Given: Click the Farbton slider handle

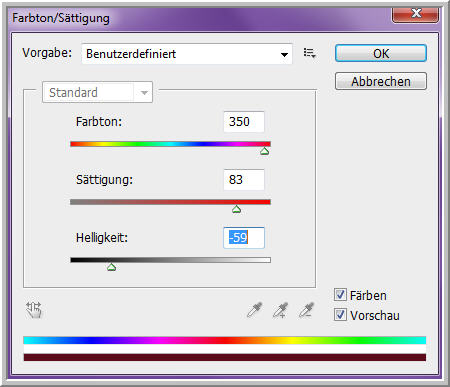Looking at the screenshot, I should (265, 151).
